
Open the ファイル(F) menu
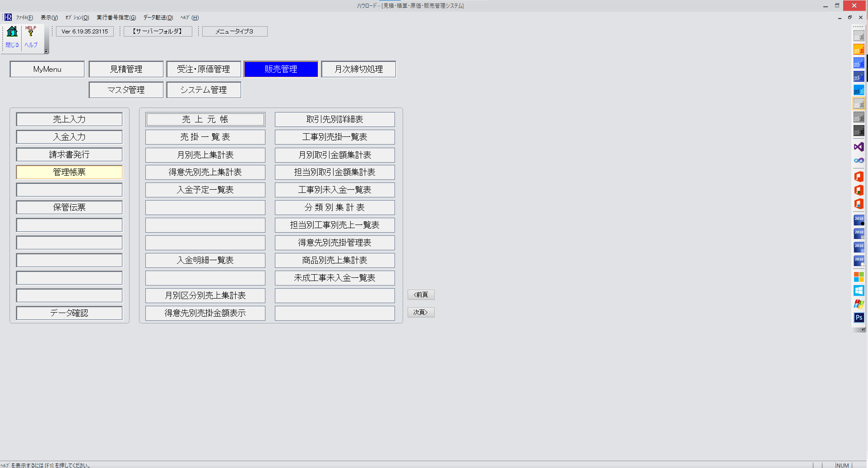[x=25, y=18]
